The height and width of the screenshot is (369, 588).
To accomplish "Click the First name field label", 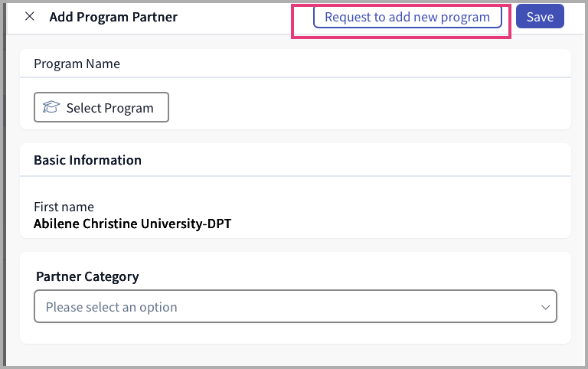I will tap(64, 207).
